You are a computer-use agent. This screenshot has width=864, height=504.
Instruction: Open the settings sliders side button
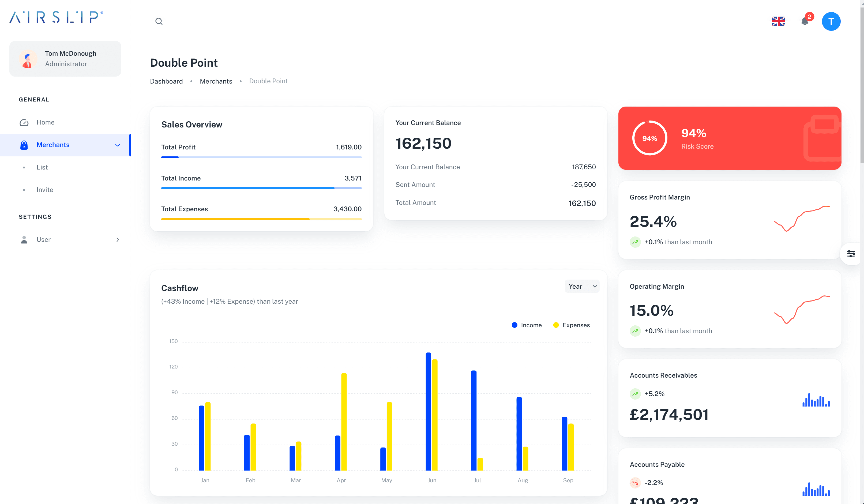click(851, 254)
